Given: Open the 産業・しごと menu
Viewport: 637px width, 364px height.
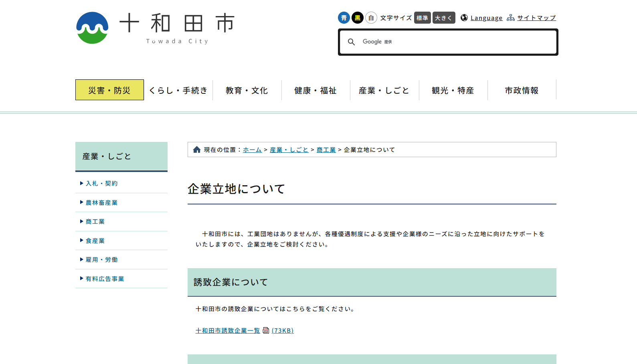Looking at the screenshot, I should click(384, 90).
